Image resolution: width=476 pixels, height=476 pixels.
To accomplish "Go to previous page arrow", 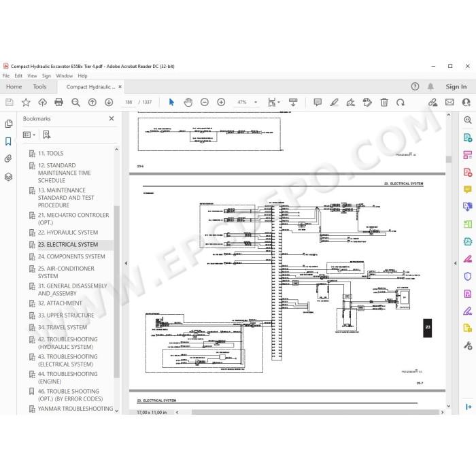I will click(92, 102).
